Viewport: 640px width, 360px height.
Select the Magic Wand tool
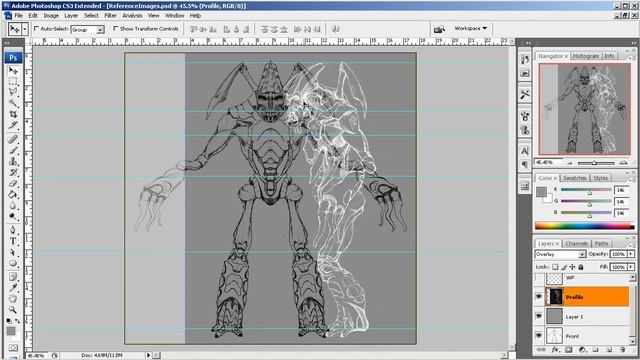(x=13, y=103)
